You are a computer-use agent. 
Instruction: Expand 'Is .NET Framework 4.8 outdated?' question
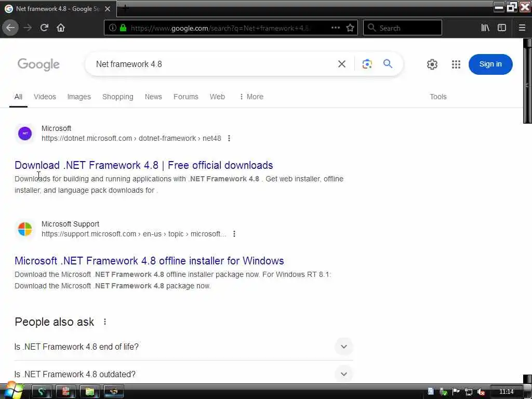point(183,374)
